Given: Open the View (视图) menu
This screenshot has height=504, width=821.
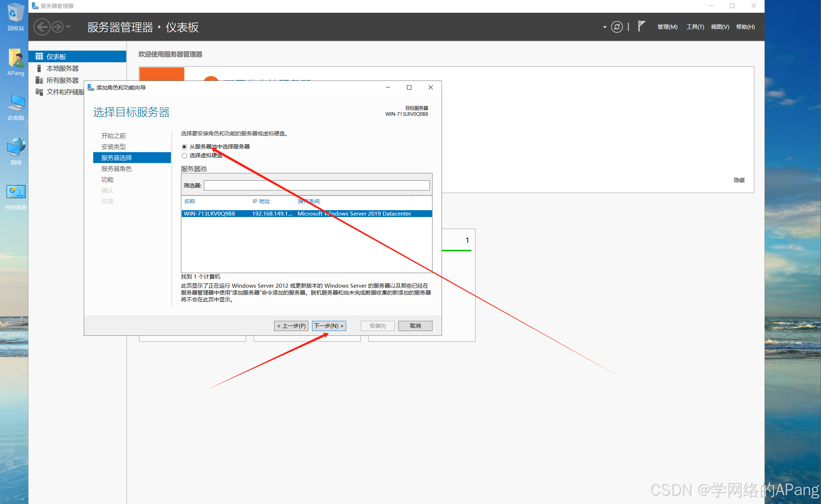Looking at the screenshot, I should coord(719,27).
